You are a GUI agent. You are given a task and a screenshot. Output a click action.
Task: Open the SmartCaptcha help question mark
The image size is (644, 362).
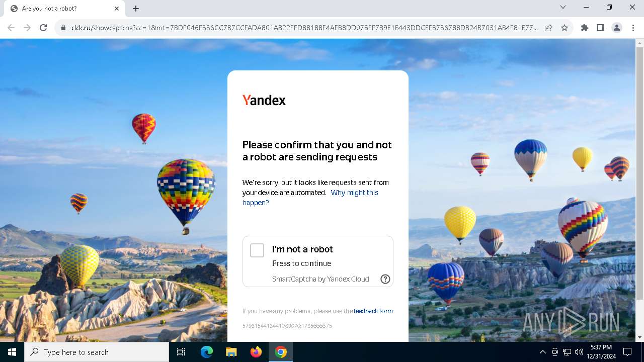[385, 279]
